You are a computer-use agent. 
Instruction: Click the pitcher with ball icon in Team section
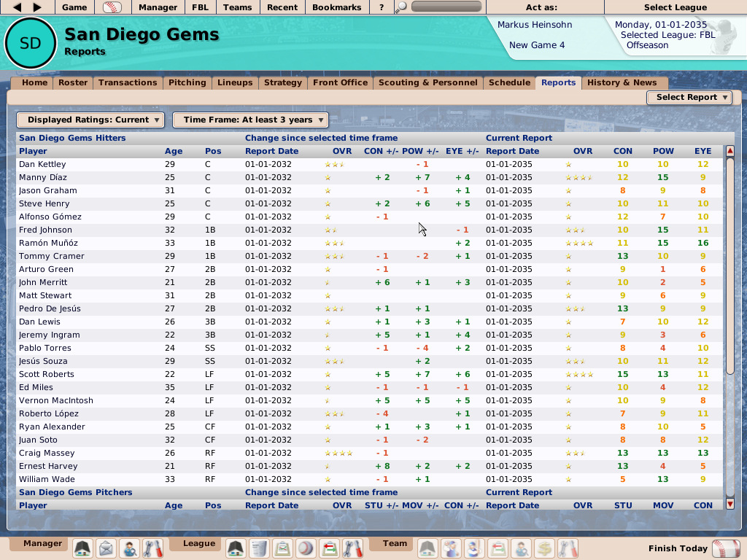pos(451,548)
